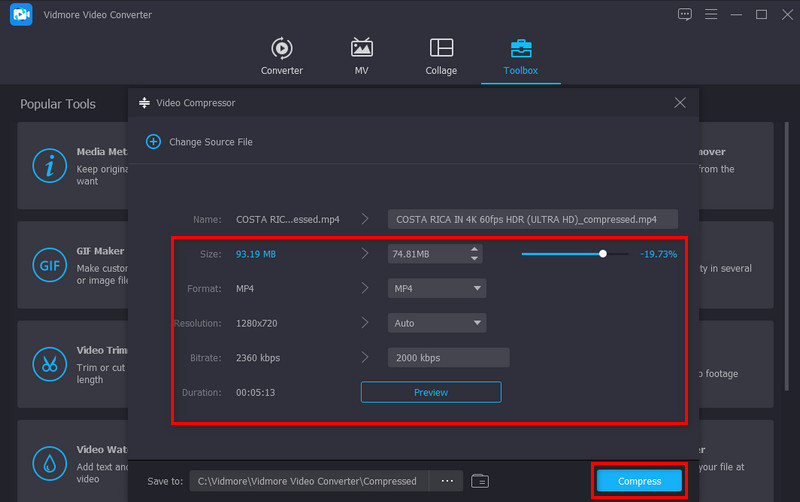
Task: Click the Toolbox briefcase icon
Action: (x=520, y=48)
